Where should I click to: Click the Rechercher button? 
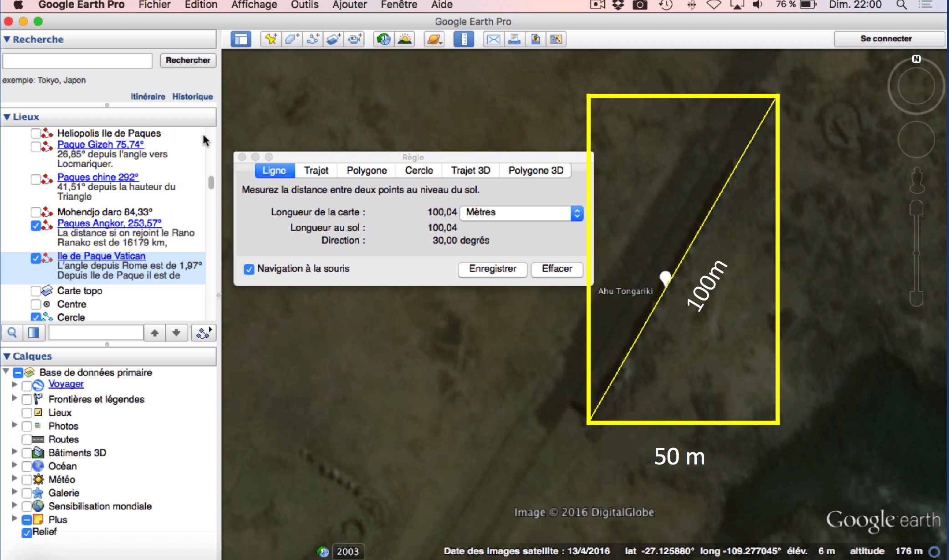[188, 60]
